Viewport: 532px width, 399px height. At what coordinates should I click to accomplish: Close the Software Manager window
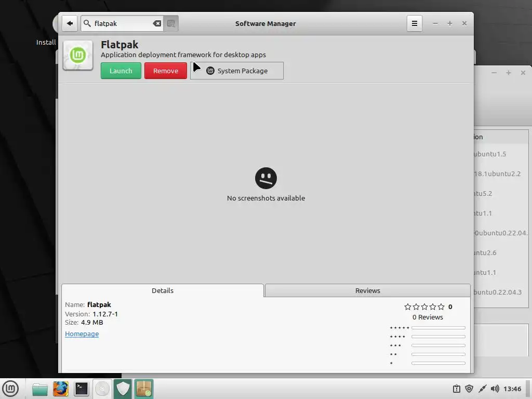pyautogui.click(x=464, y=23)
